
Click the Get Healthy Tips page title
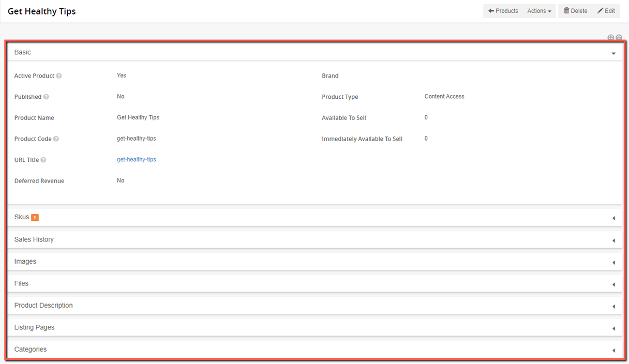click(42, 11)
